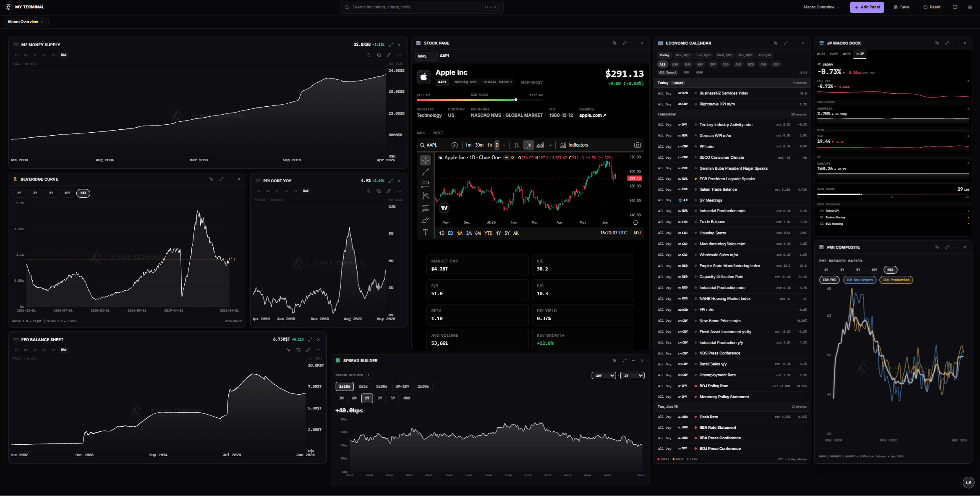Select the XABCD pattern drawing tool
The height and width of the screenshot is (496, 980).
point(425,196)
